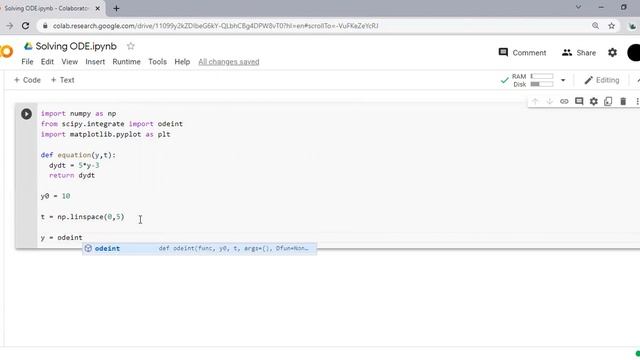The image size is (640, 360).
Task: Open cell editor settings gear
Action: pos(593,101)
